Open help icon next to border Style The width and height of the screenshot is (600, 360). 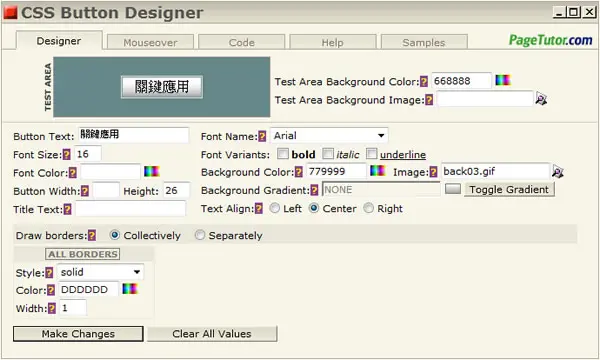pos(49,273)
